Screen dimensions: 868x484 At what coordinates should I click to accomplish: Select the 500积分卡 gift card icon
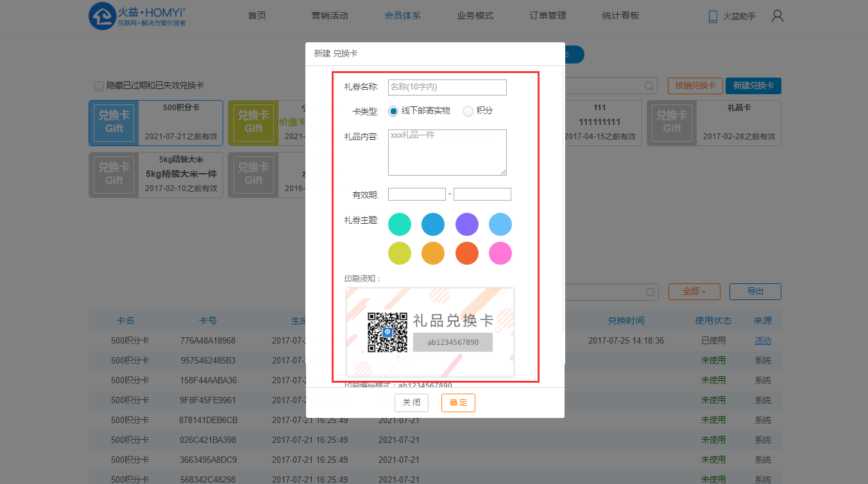coord(114,122)
